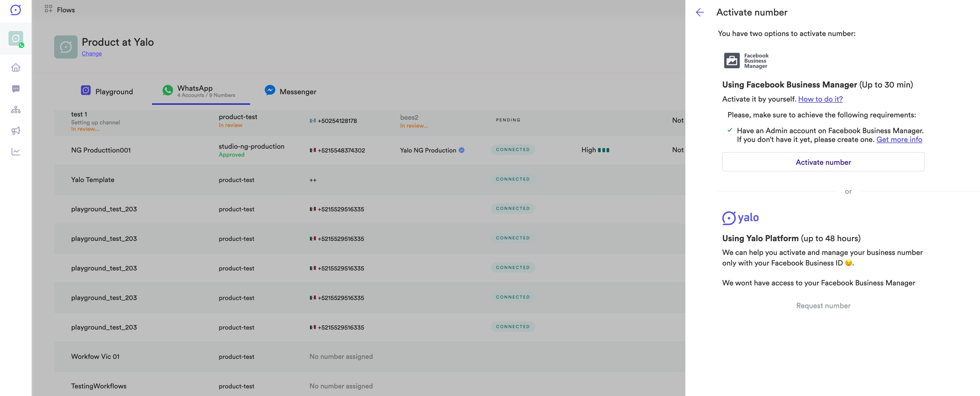Open the campaigns megaphone sidebar icon
The height and width of the screenshot is (396, 980).
click(16, 131)
